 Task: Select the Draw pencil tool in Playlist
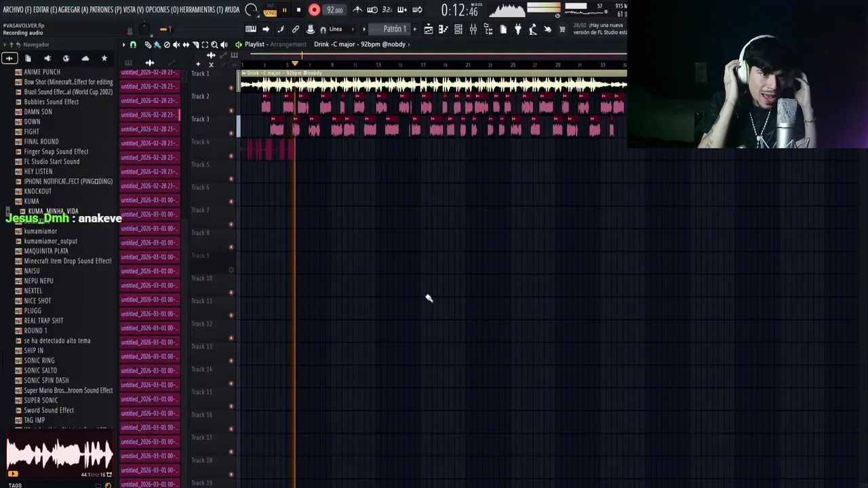tap(148, 45)
